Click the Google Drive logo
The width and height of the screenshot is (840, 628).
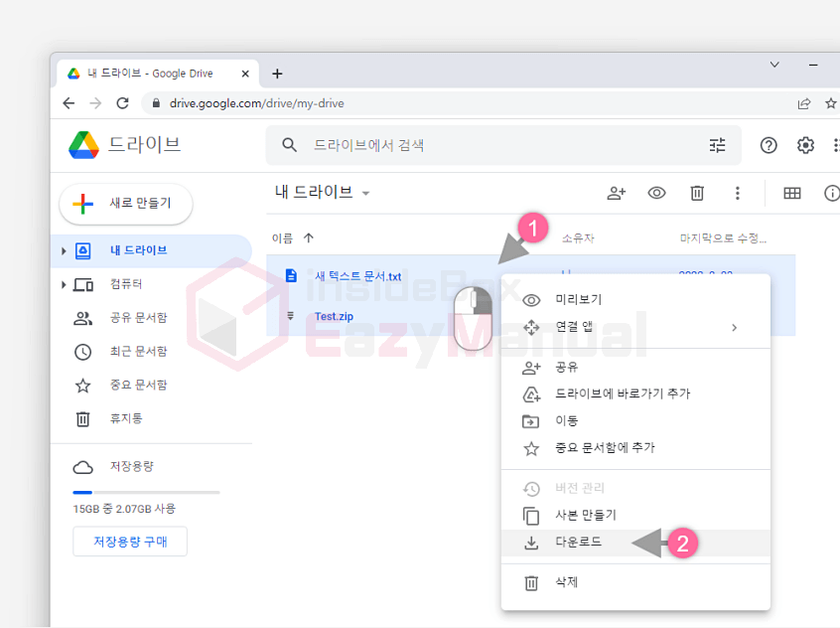[83, 145]
